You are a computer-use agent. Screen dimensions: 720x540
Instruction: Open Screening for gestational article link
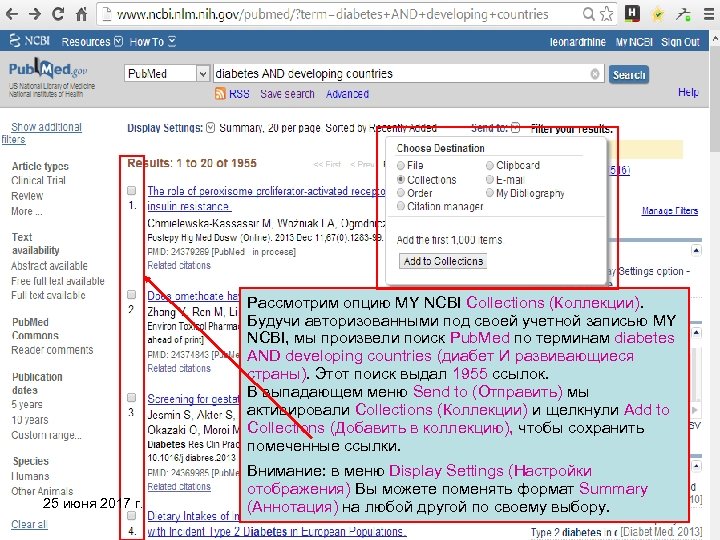pyautogui.click(x=193, y=399)
